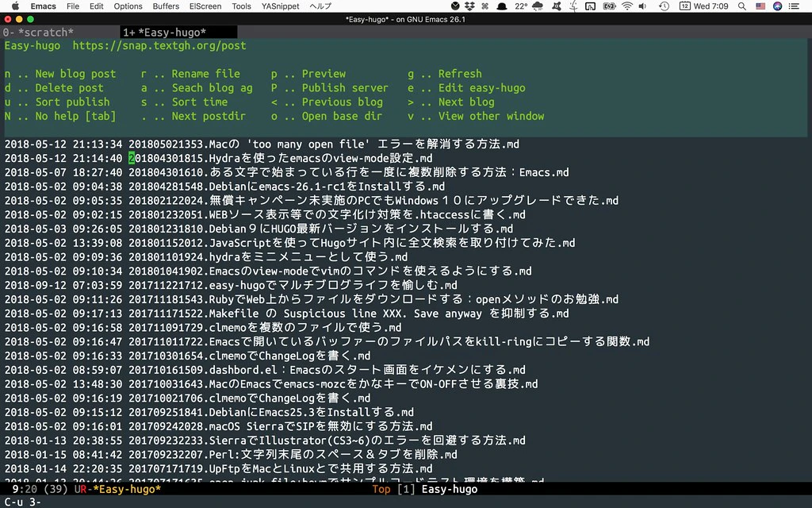Image resolution: width=812 pixels, height=508 pixels.
Task: Open the AirPlay display icon
Action: tap(590, 6)
